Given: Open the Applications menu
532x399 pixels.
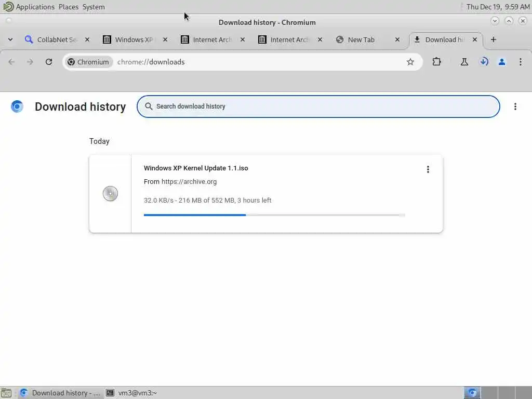Looking at the screenshot, I should (x=35, y=7).
